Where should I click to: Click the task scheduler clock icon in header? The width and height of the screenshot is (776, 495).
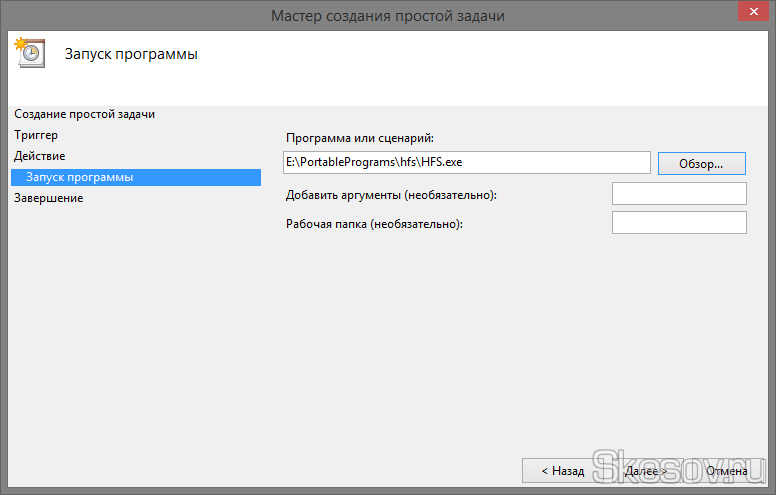27,53
